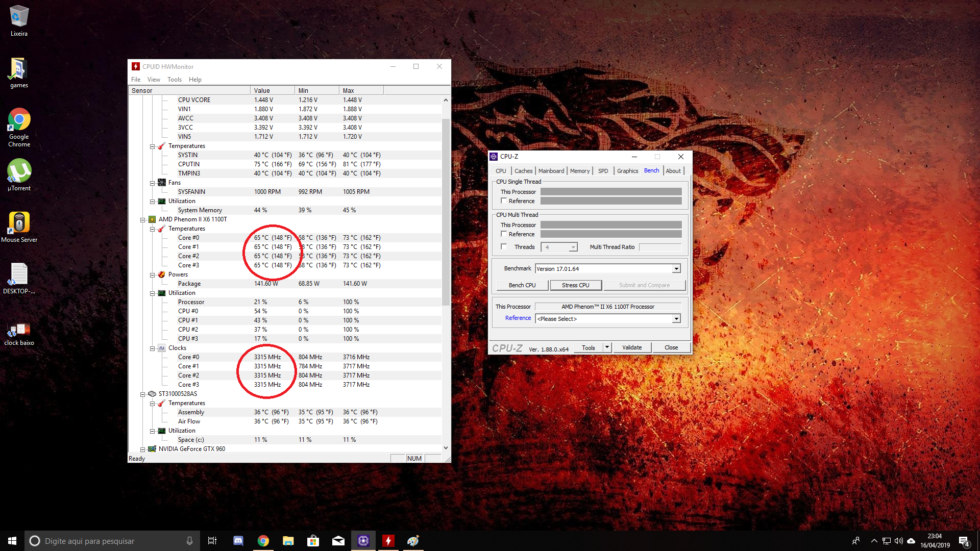980x551 pixels.
Task: Collapse the Fans tree section
Action: coord(153,183)
